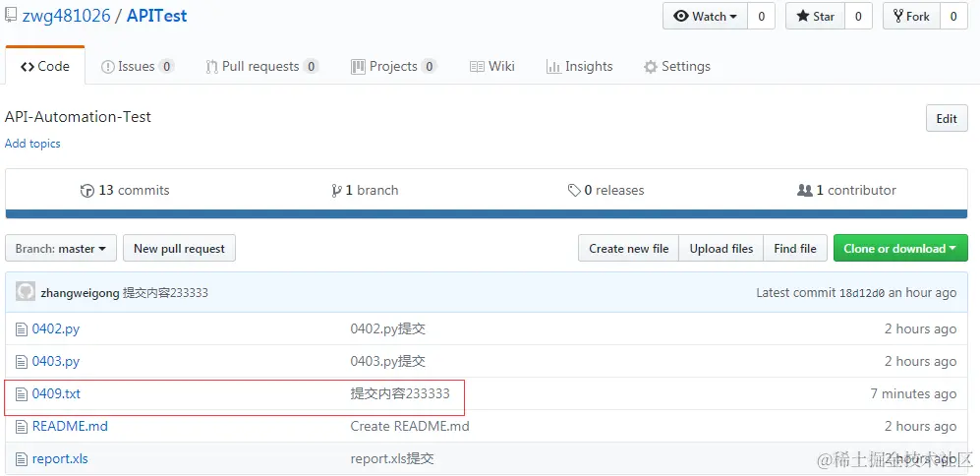
Task: Click the Find file button
Action: point(795,248)
